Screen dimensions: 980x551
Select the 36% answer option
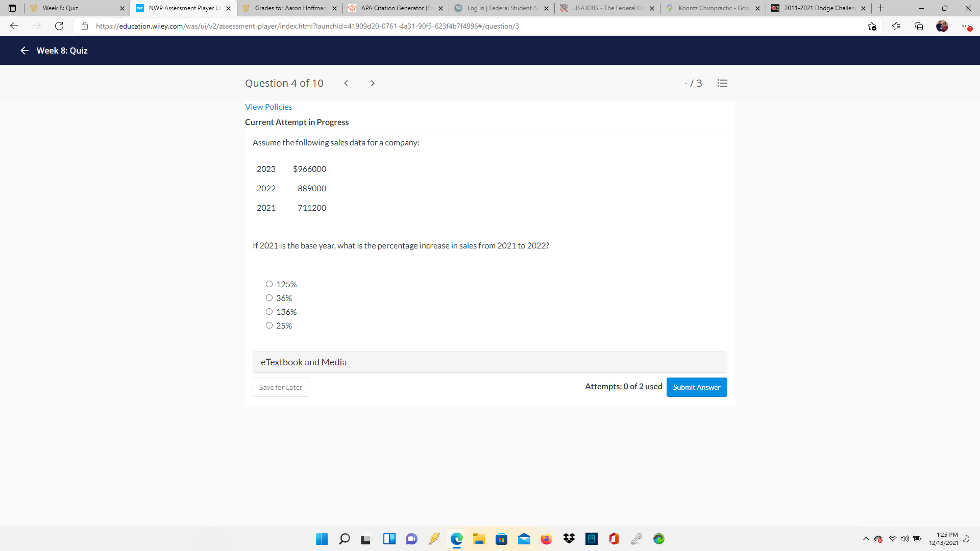point(269,298)
